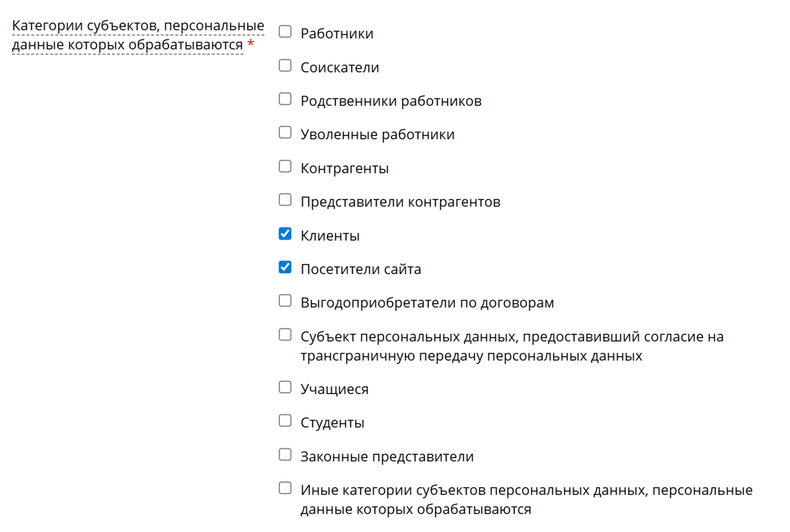Image resolution: width=790 pixels, height=532 pixels.
Task: Check the Законные представители box
Action: pos(285,455)
